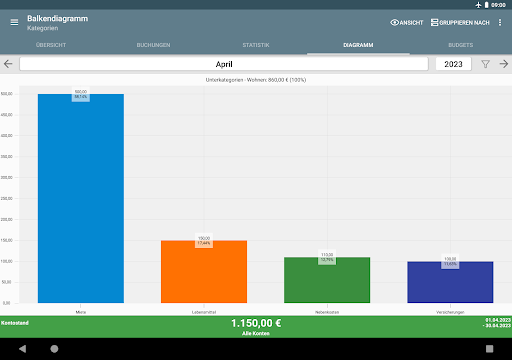The width and height of the screenshot is (512, 360).
Task: Open the Gruppieren nach menu
Action: 460,23
